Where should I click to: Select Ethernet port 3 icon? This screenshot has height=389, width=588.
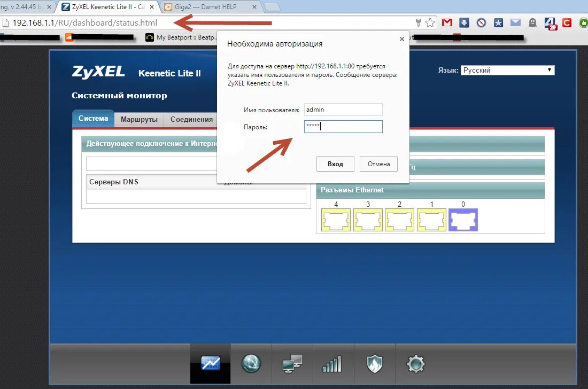pos(368,220)
